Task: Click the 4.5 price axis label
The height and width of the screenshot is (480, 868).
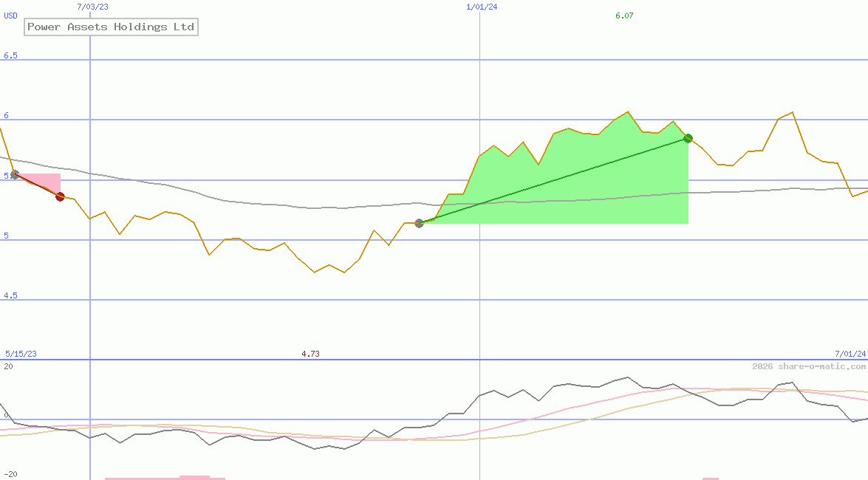Action: 10,295
